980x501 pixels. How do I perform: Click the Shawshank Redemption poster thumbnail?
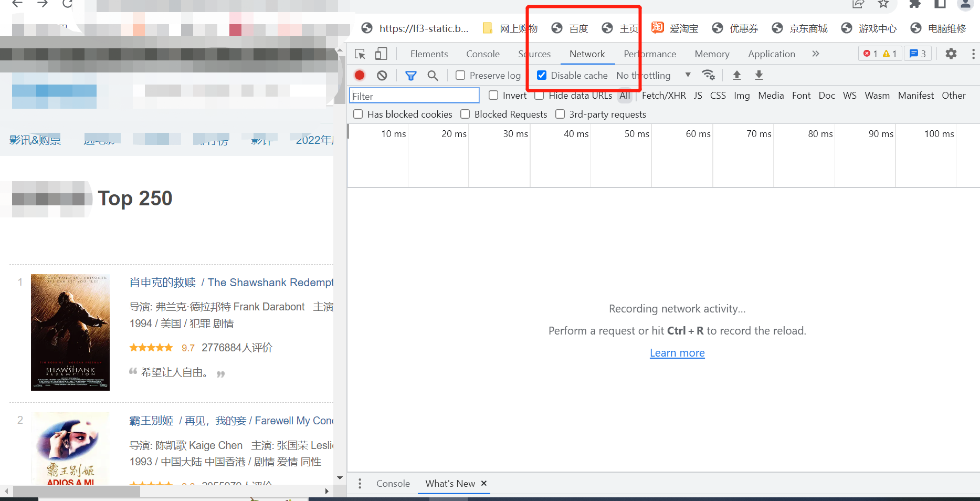point(70,332)
